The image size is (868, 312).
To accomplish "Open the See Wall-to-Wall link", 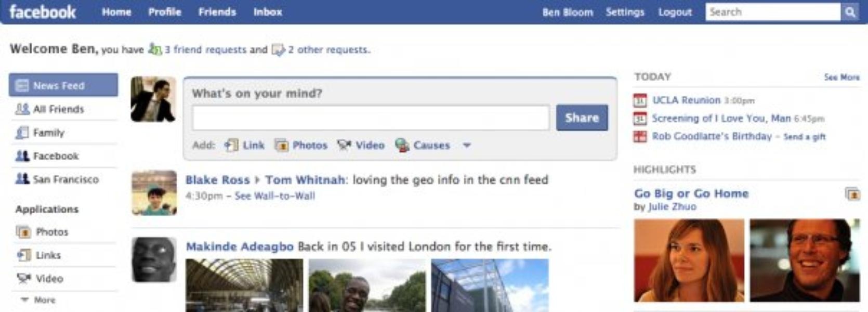I will 275,196.
